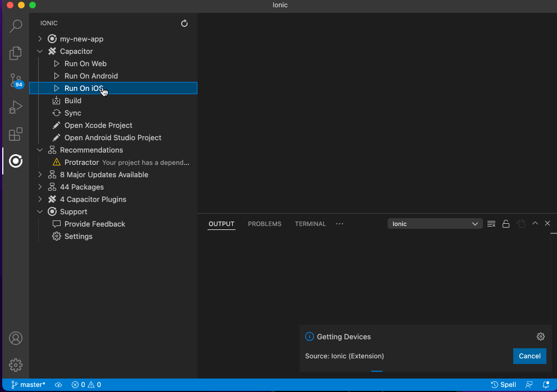
Task: Collapse the Capacitor section
Action: point(39,51)
